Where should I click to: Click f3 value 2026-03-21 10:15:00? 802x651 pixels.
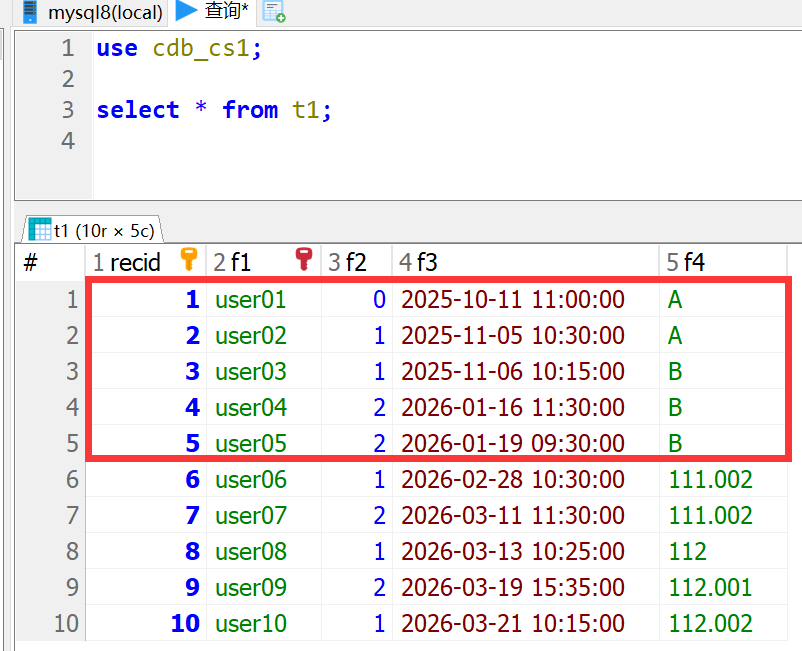513,623
